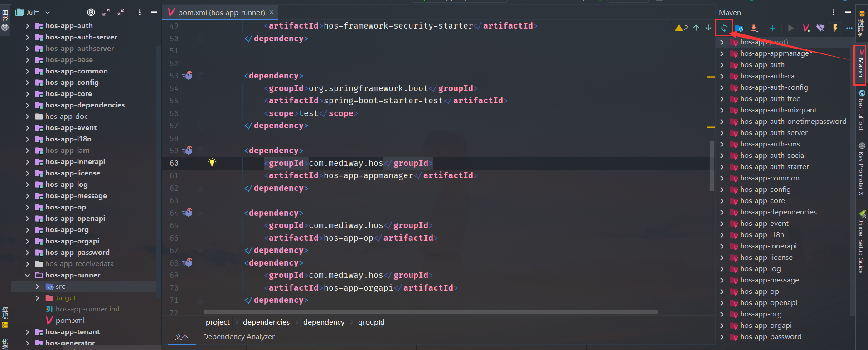The height and width of the screenshot is (350, 868).
Task: Toggle the Maven sidebar tab
Action: [x=860, y=65]
